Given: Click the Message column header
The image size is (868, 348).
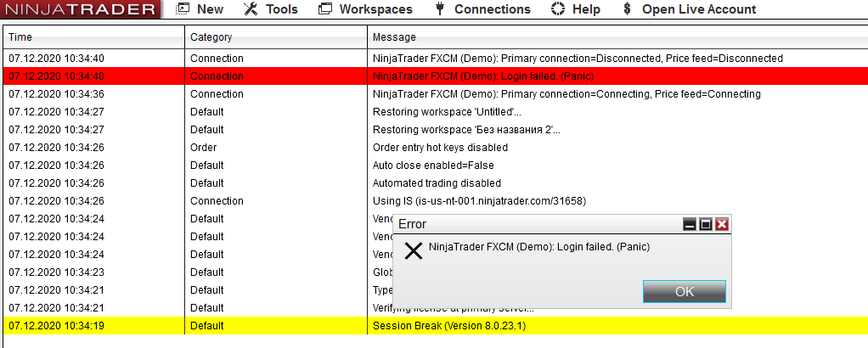Looking at the screenshot, I should point(394,37).
